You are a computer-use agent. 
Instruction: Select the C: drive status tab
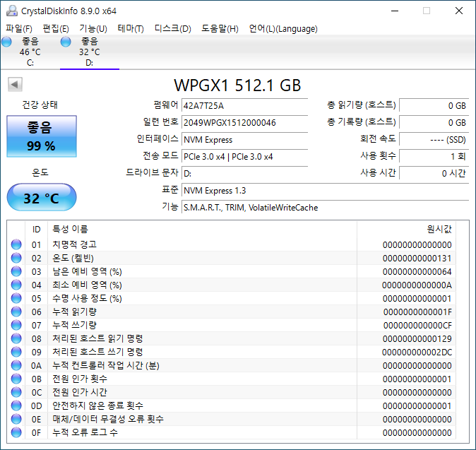click(x=30, y=52)
